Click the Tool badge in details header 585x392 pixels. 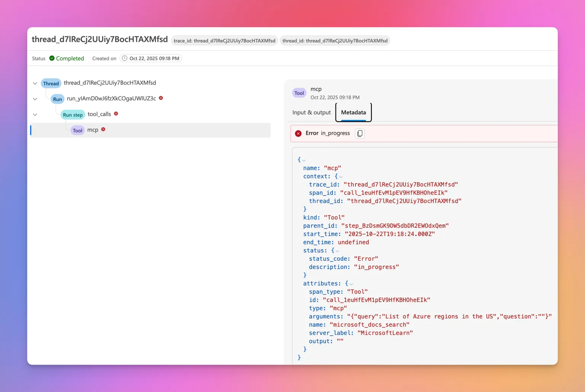(x=299, y=93)
